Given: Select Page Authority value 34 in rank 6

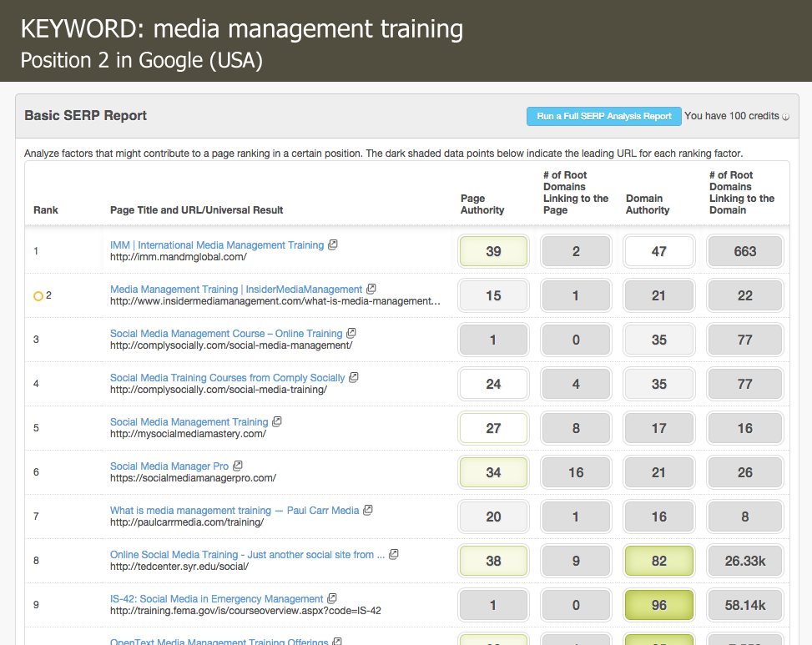Looking at the screenshot, I should tap(493, 472).
